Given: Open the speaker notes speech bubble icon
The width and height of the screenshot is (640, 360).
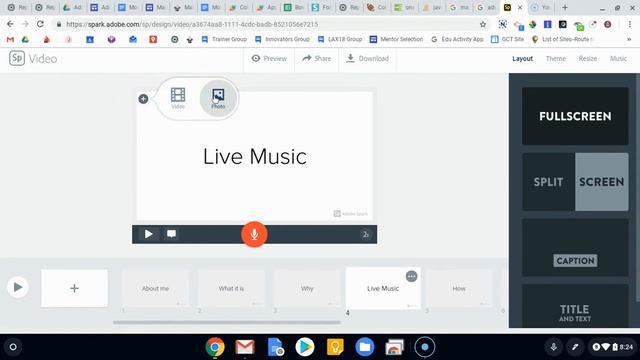Looking at the screenshot, I should [171, 233].
